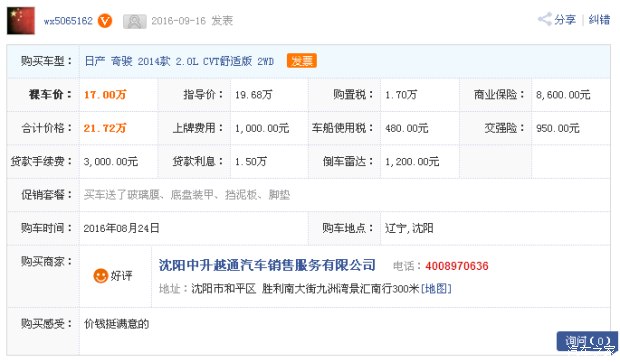Click the gray user silhouette icon

tap(134, 21)
